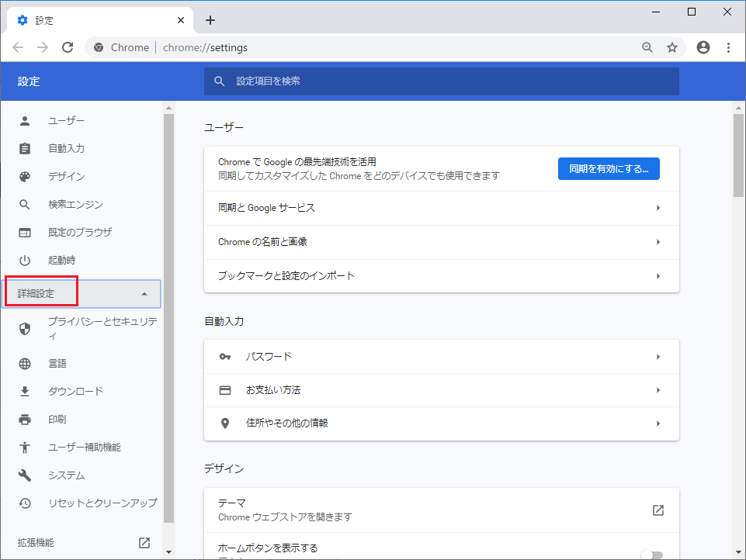
Task: Expand 同期と Google サービス chevron
Action: tap(658, 208)
